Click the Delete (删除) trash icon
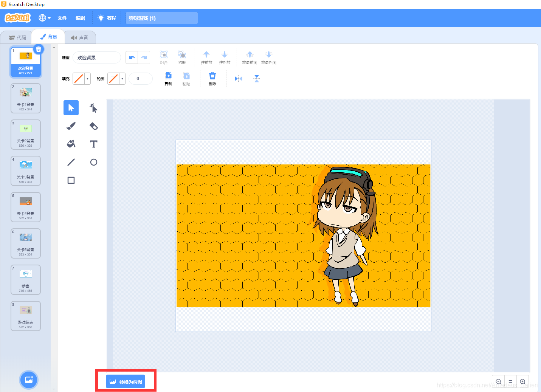The height and width of the screenshot is (392, 541). [212, 79]
